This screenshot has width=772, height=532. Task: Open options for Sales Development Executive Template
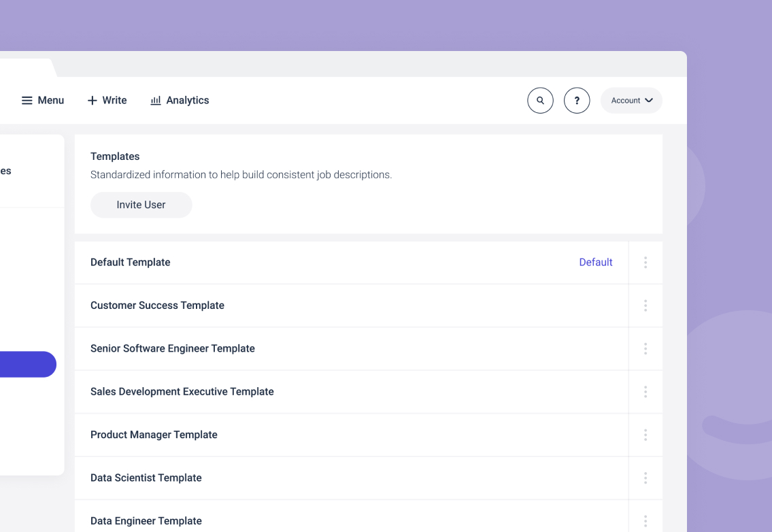(645, 391)
